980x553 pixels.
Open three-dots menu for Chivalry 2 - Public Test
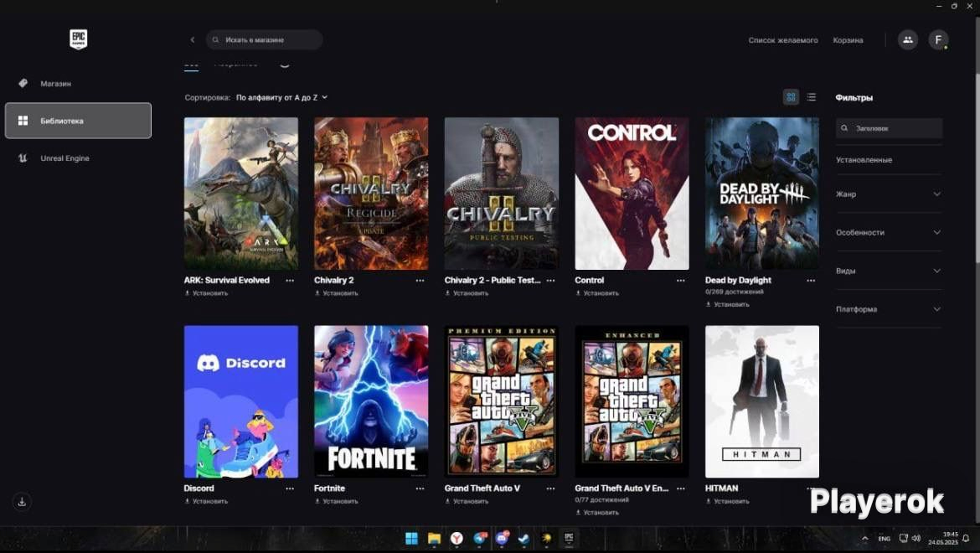[x=550, y=281]
